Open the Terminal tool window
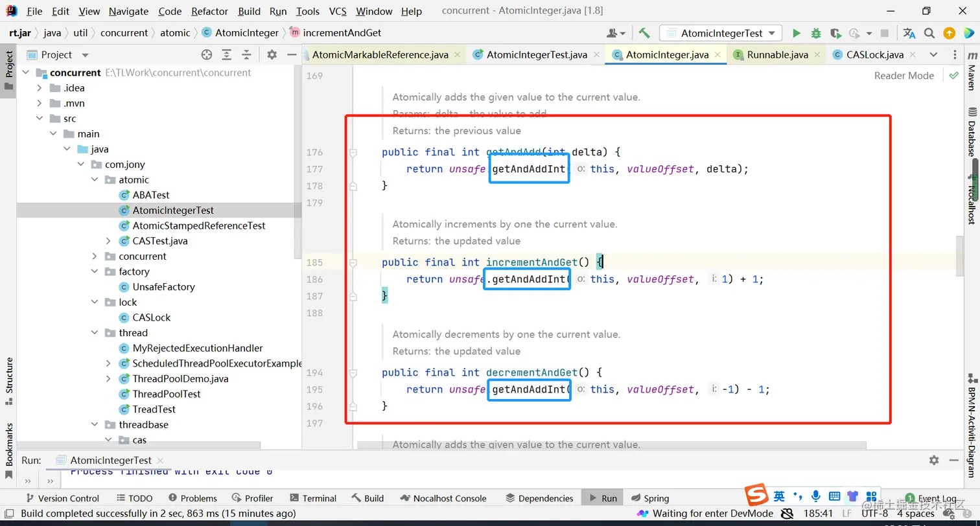The height and width of the screenshot is (526, 980). (313, 498)
